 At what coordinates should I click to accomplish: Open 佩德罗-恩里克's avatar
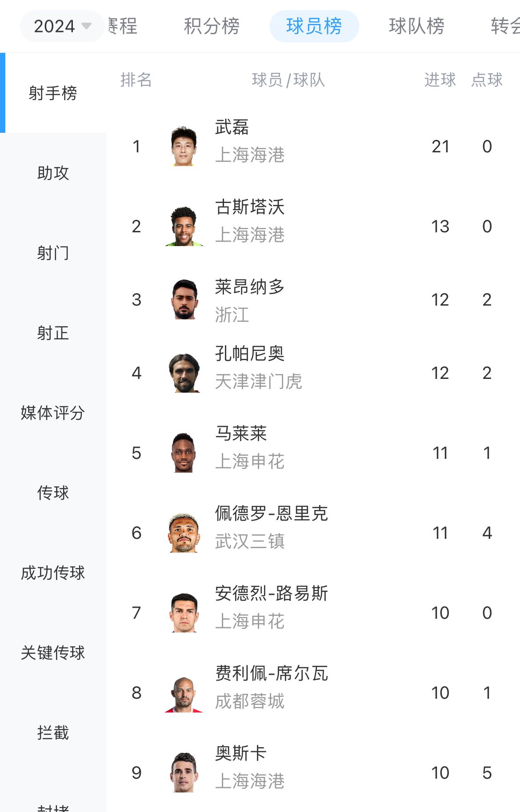[x=184, y=533]
